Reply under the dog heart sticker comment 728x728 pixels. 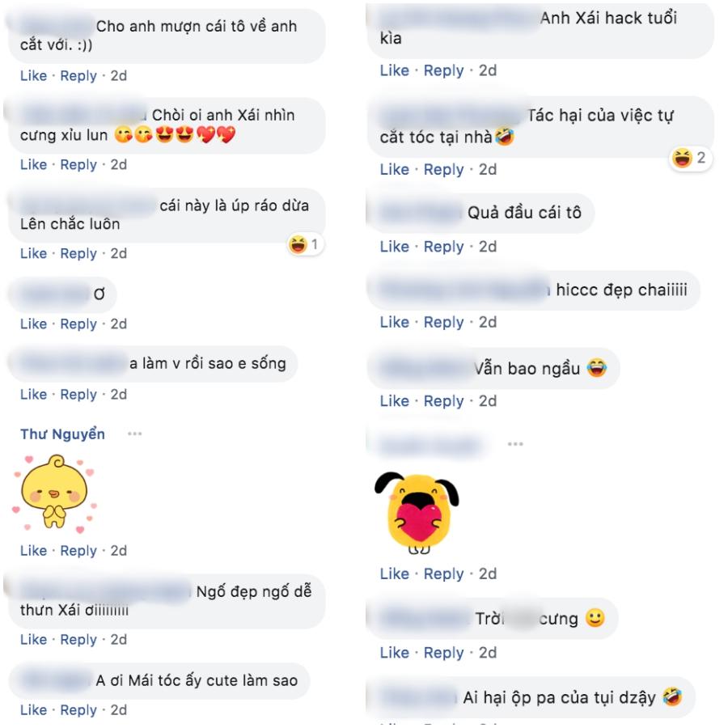443,574
